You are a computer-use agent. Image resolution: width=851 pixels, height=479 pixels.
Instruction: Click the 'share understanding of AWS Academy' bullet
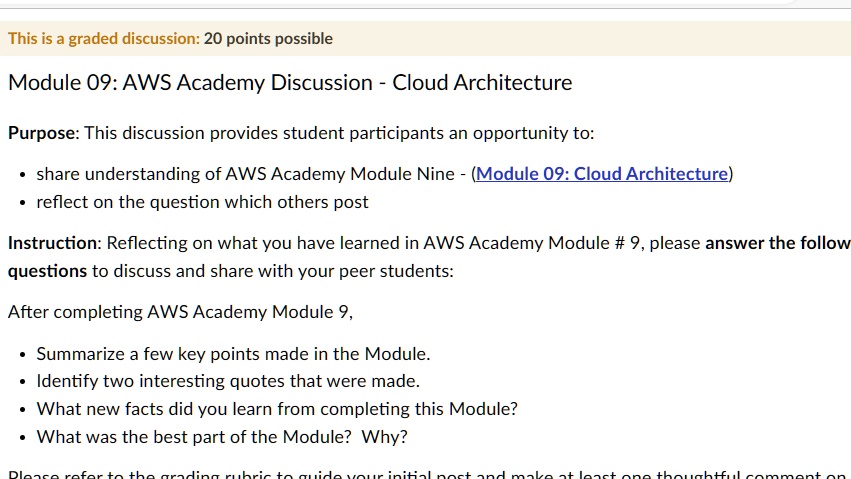tap(385, 174)
